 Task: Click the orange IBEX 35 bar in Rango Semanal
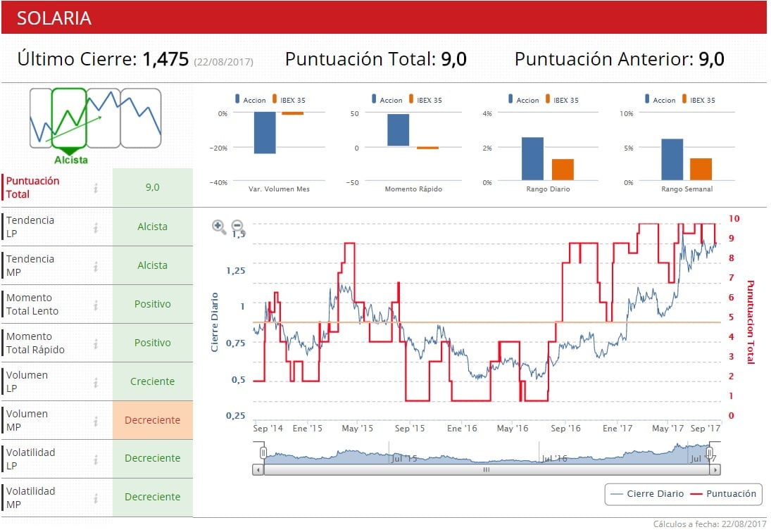[x=701, y=169]
